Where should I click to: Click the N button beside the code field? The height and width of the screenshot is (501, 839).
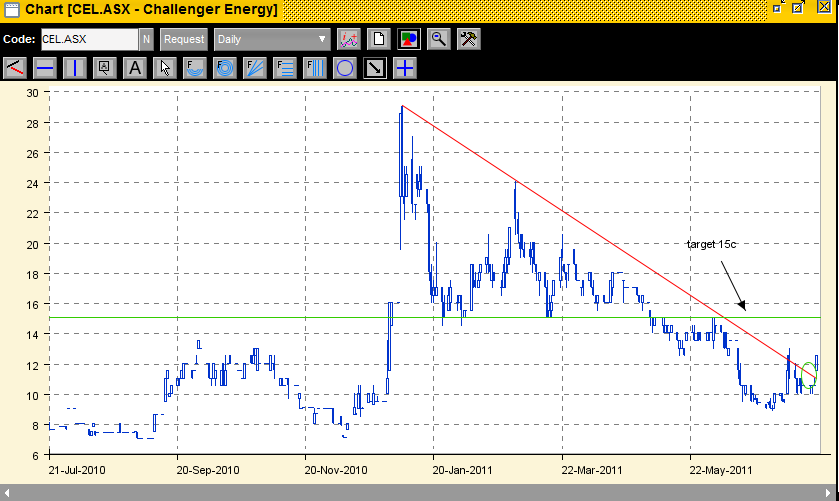(x=146, y=40)
